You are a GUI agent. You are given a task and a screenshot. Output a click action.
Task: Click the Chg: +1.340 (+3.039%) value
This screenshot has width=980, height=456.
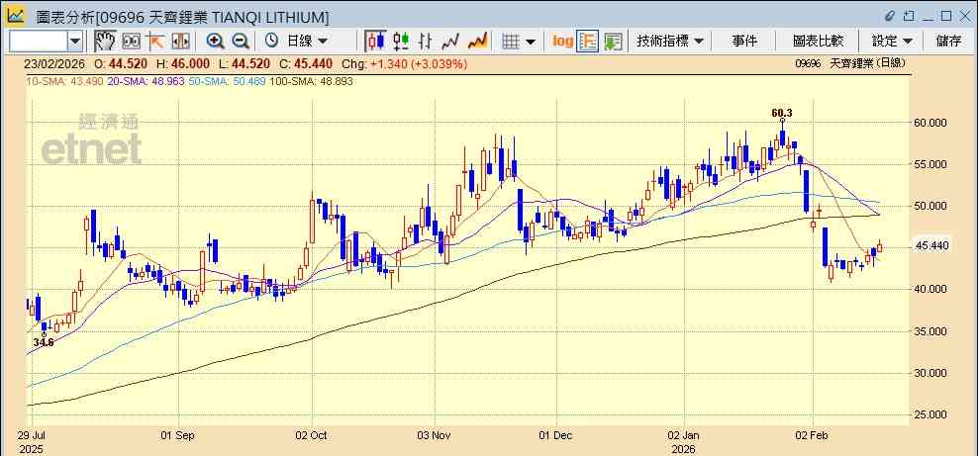pos(405,63)
